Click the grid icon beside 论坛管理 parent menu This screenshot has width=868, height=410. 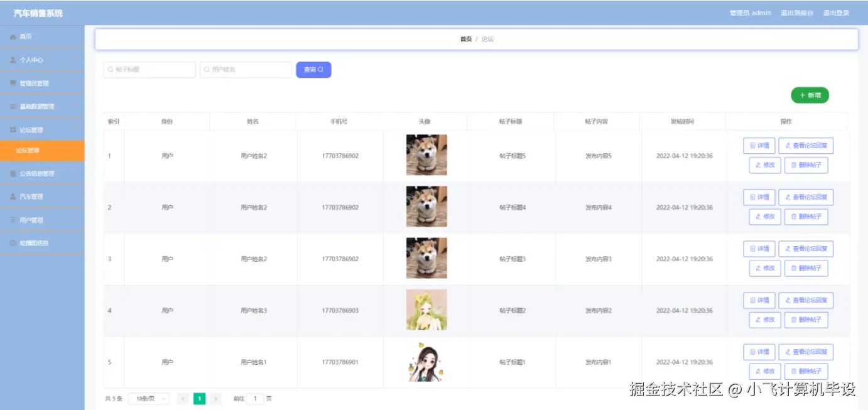click(x=13, y=130)
